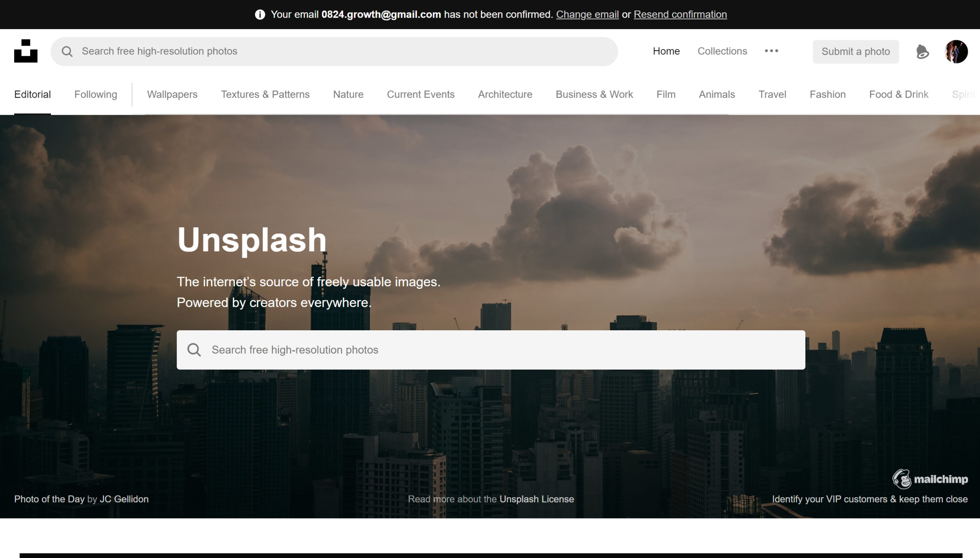
Task: Open the Textures & Patterns category
Action: 265,94
